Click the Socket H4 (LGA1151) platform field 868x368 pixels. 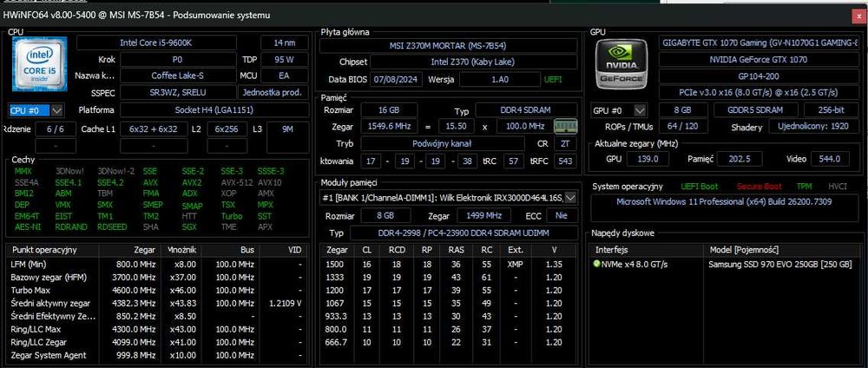coord(214,109)
